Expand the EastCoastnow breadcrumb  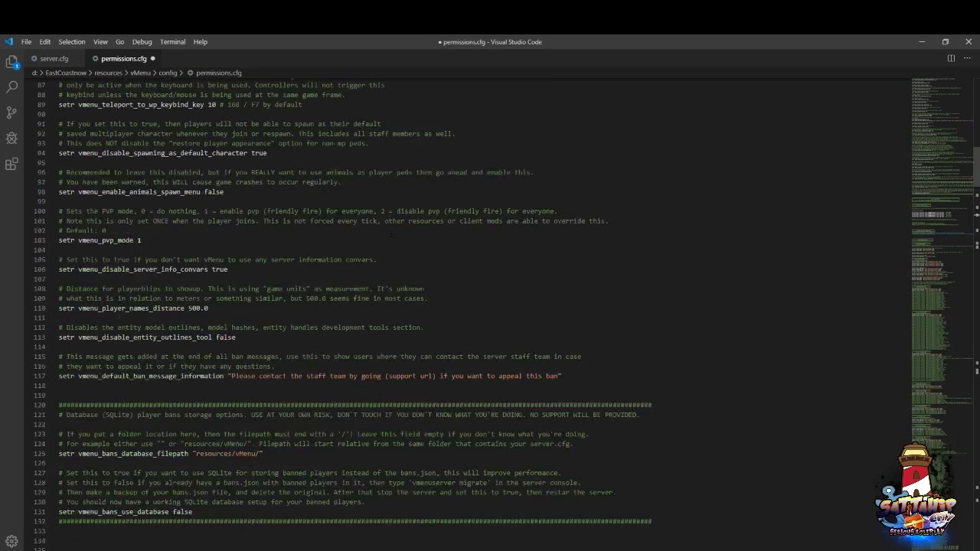pyautogui.click(x=65, y=73)
